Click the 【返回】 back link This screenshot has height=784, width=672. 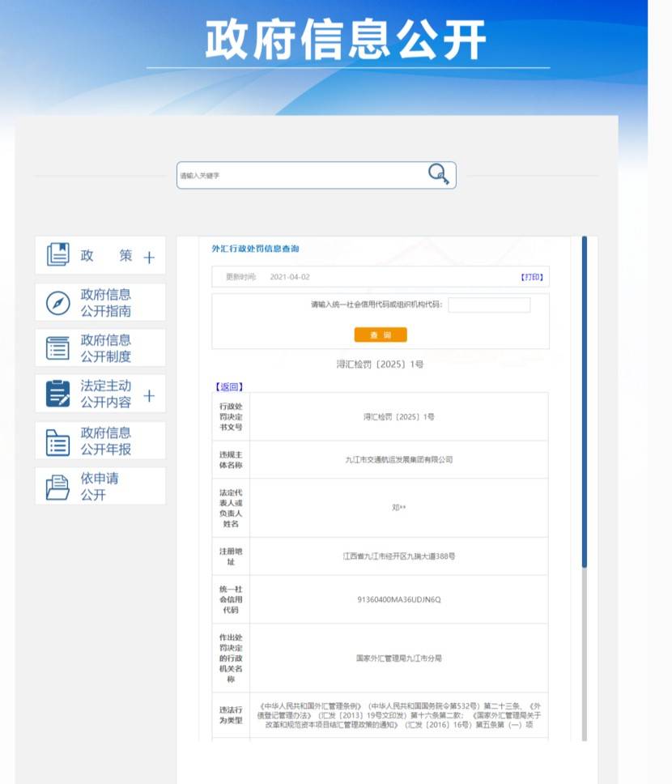(x=229, y=386)
